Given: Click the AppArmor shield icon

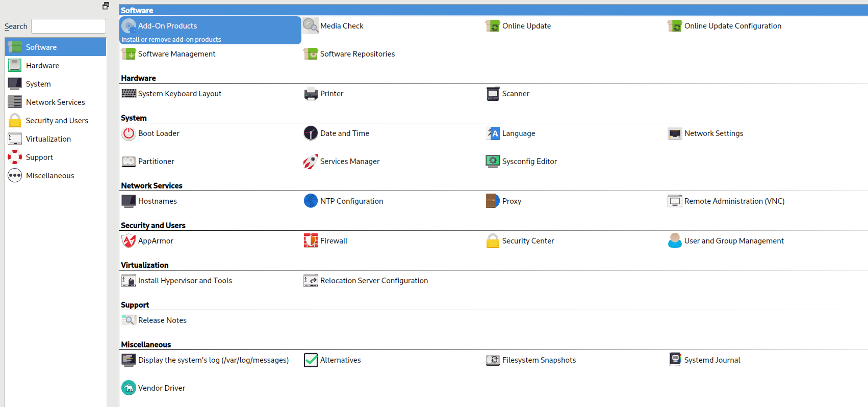Looking at the screenshot, I should click(x=129, y=241).
